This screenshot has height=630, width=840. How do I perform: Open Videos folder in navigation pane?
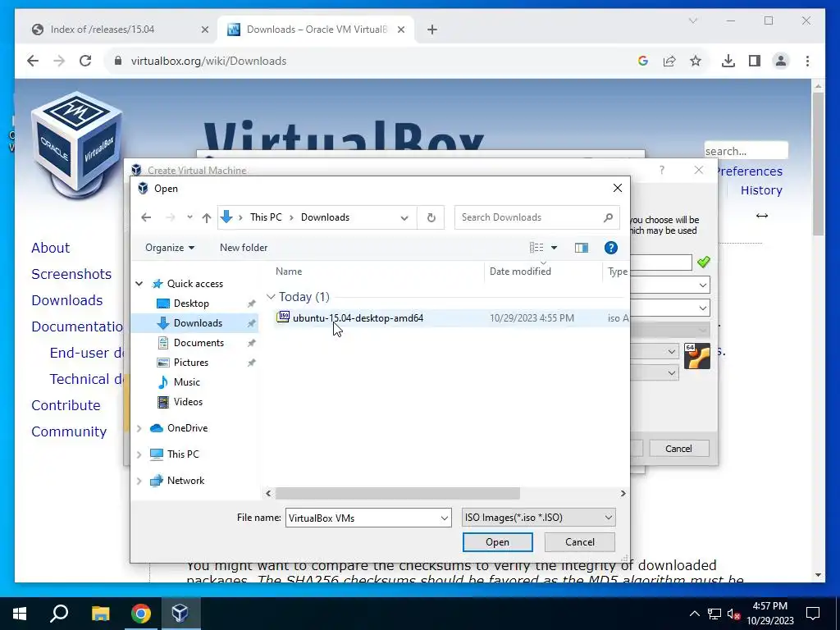[x=188, y=402]
